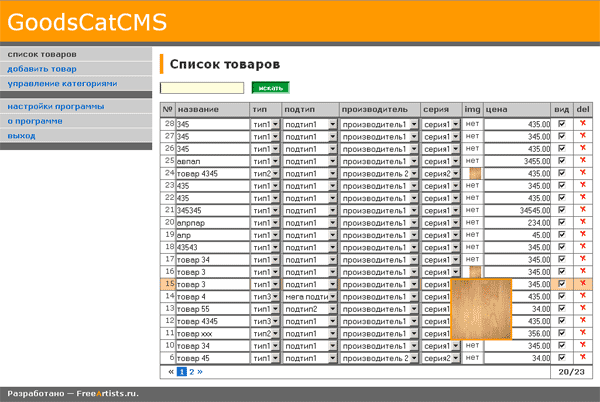Delete product row number 22
This screenshot has height=402, width=600.
point(583,197)
